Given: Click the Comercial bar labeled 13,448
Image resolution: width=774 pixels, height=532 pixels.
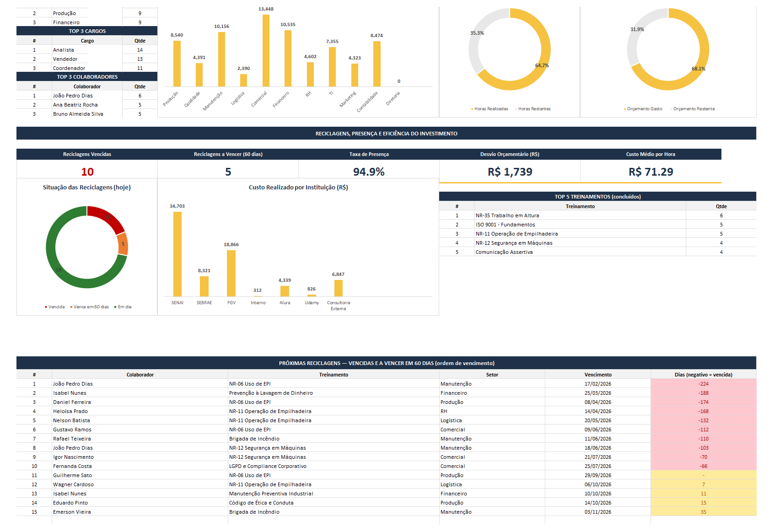Looking at the screenshot, I should 266,50.
